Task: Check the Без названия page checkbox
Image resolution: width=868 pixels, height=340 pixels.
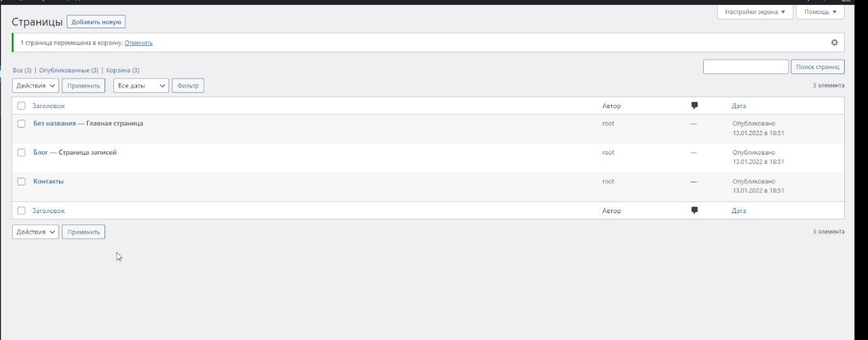Action: pyautogui.click(x=21, y=124)
